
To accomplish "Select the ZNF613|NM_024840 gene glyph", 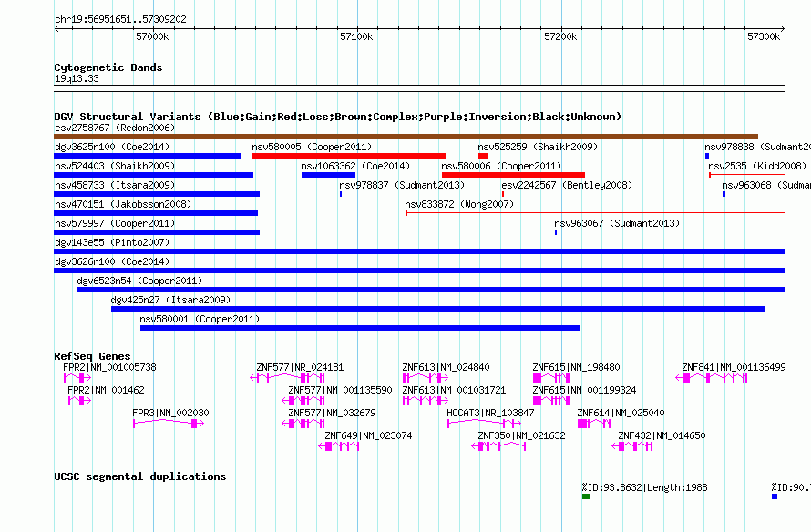I will click(426, 378).
